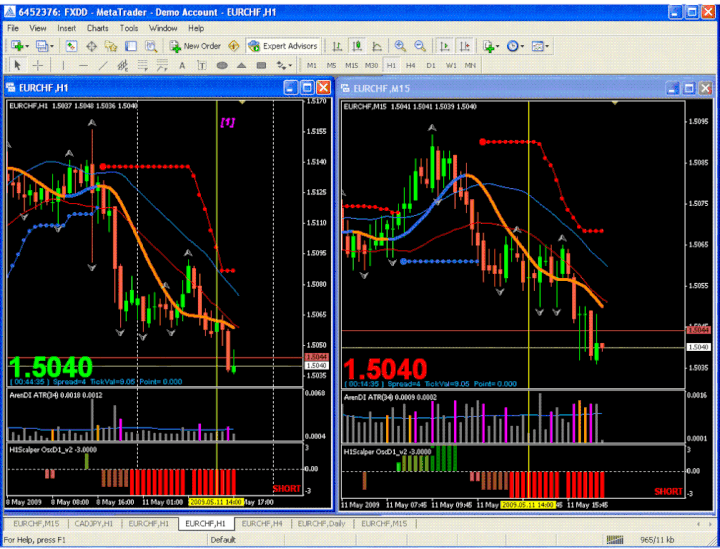
Task: Set the timeframe to M5
Action: point(331,66)
